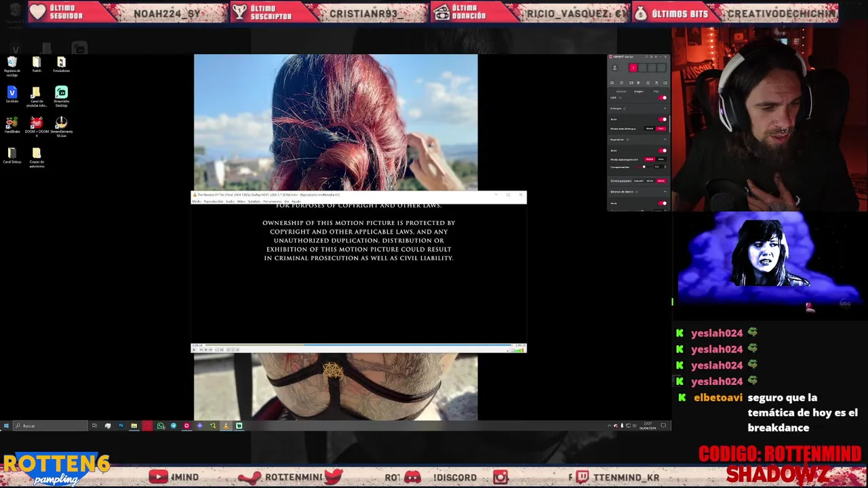Click the VLC cone icon in taskbar
868x488 pixels.
point(226,426)
